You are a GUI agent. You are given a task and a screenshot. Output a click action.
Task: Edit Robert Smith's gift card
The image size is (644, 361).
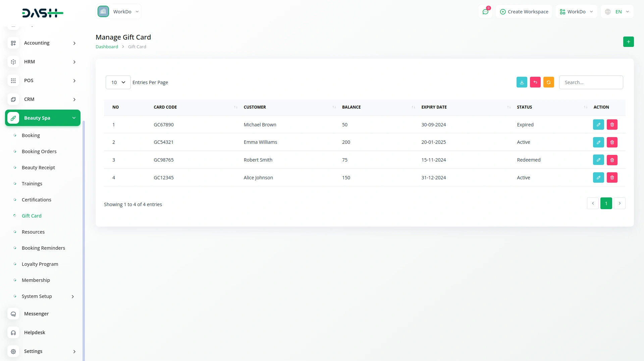coord(598,160)
